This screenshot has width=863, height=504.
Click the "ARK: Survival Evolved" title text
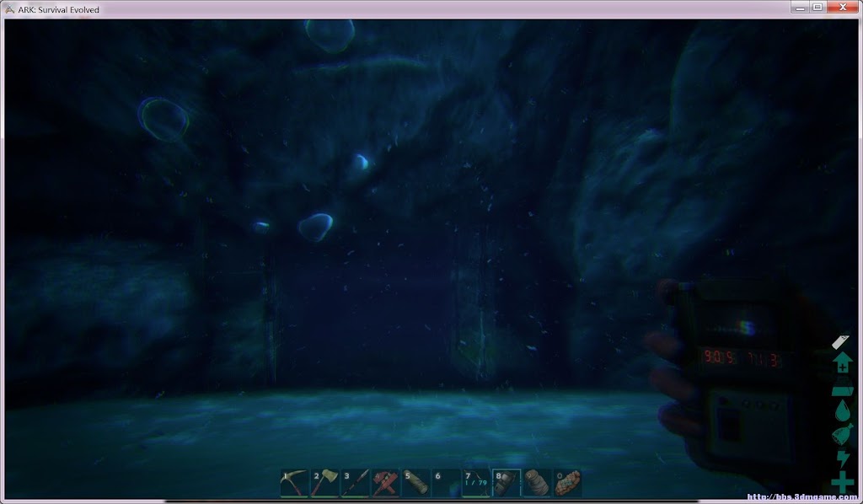click(x=59, y=10)
